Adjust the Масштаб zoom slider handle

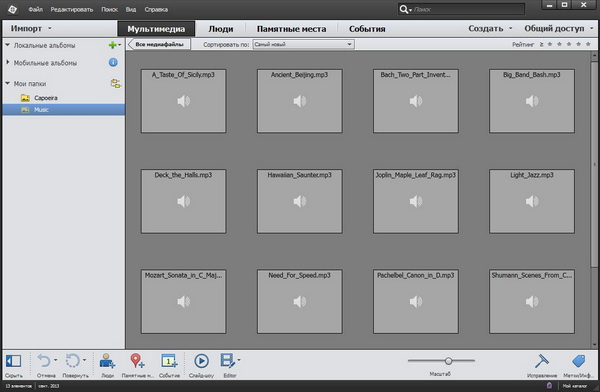coord(448,361)
